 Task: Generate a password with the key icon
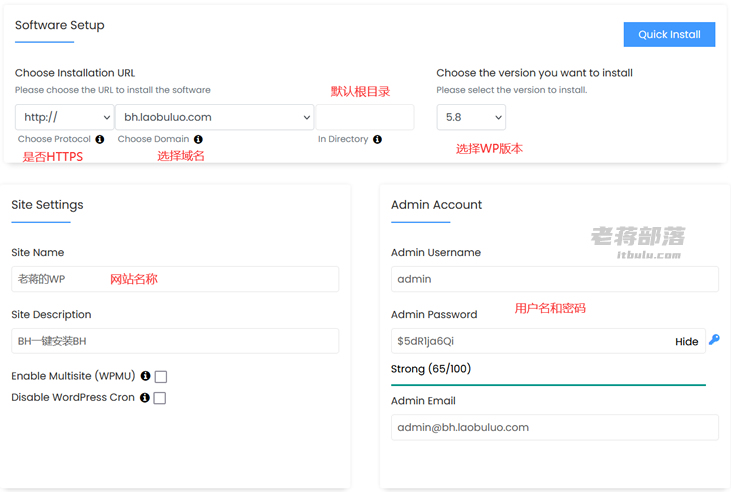coord(714,340)
